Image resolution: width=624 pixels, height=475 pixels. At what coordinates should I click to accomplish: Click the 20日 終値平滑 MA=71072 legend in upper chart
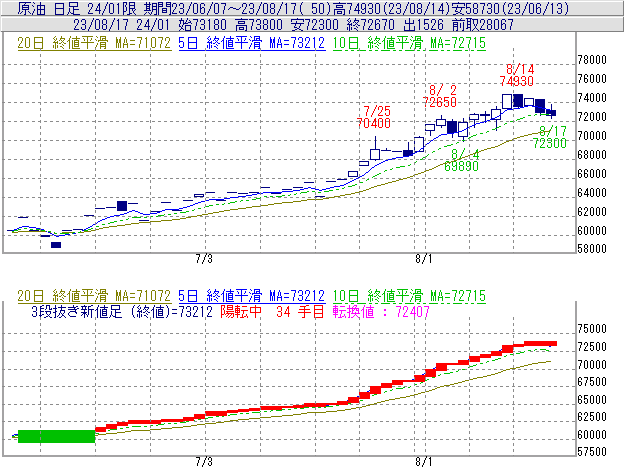click(94, 43)
